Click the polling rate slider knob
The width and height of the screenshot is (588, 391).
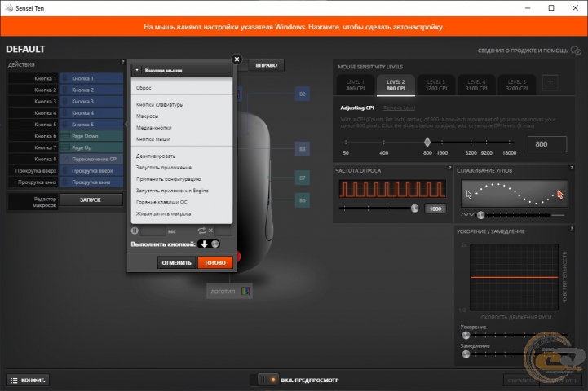click(x=414, y=209)
